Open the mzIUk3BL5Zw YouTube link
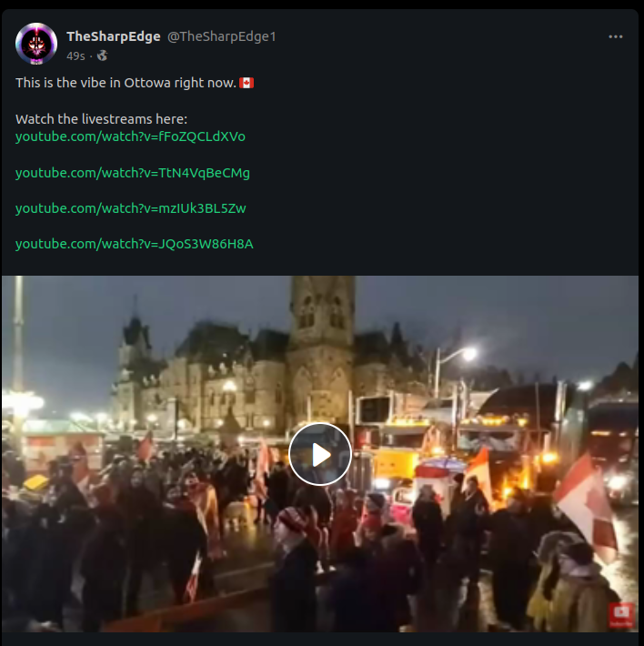The height and width of the screenshot is (646, 644). point(131,208)
